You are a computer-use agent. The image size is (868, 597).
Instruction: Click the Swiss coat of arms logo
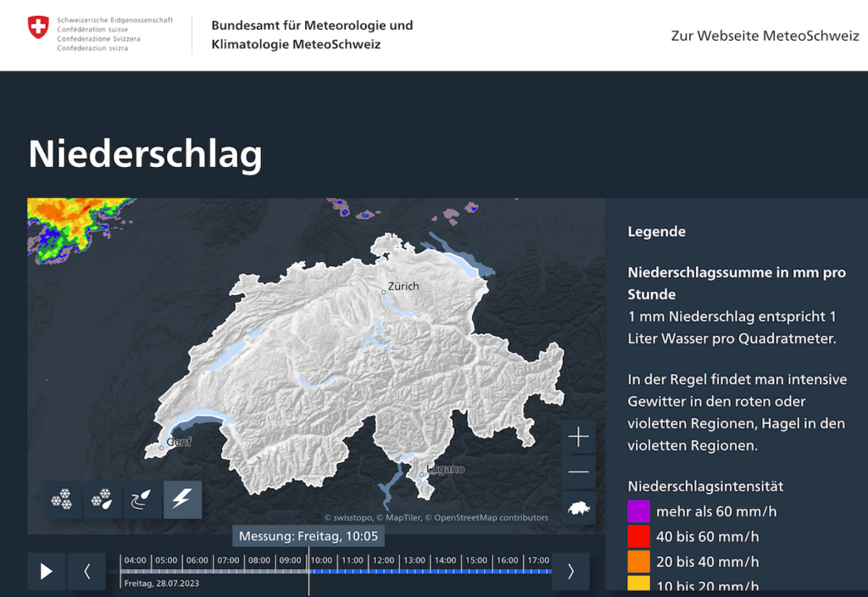[38, 27]
